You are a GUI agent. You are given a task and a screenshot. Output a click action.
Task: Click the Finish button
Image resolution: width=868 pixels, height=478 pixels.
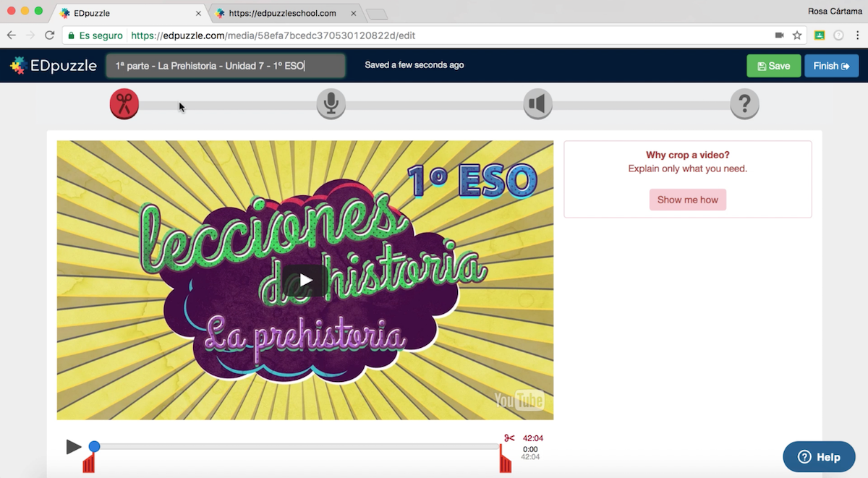click(x=831, y=66)
